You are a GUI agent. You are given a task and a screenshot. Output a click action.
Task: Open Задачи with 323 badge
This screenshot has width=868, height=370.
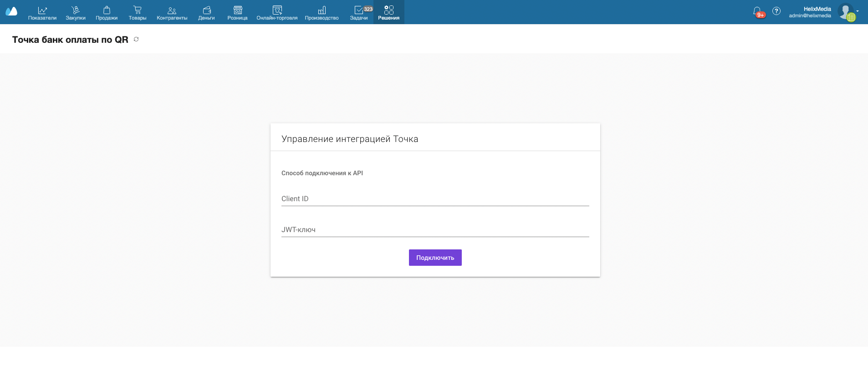coord(359,13)
